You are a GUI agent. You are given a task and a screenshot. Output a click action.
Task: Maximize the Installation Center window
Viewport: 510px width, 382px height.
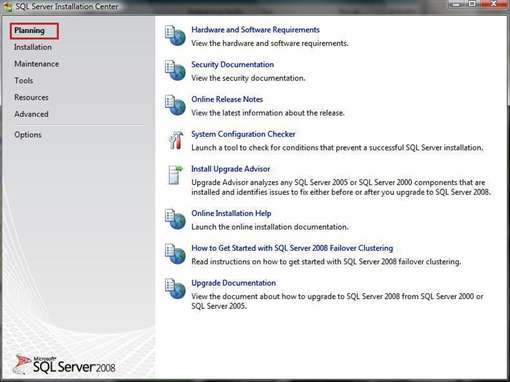point(472,4)
